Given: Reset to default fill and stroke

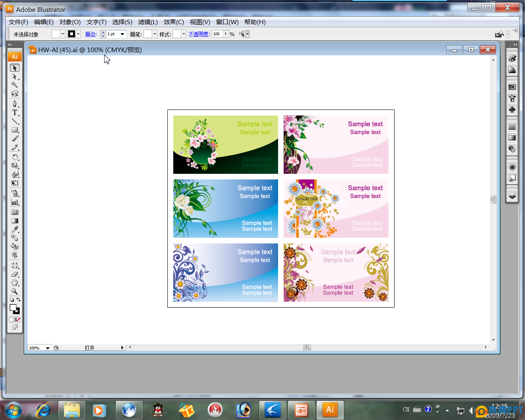Looking at the screenshot, I should (11, 300).
